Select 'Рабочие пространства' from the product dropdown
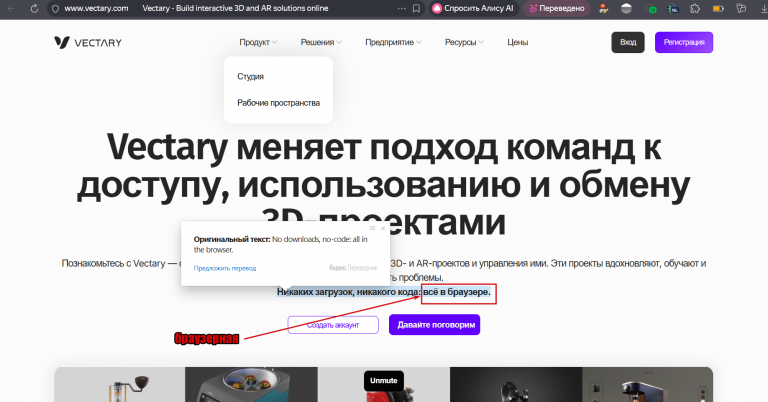 [x=278, y=103]
